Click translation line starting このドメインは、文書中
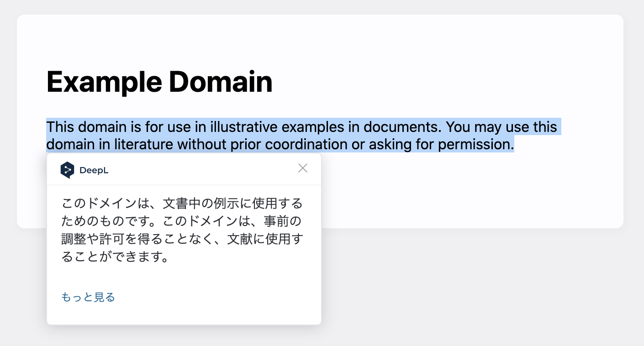This screenshot has height=346, width=644. (x=182, y=203)
